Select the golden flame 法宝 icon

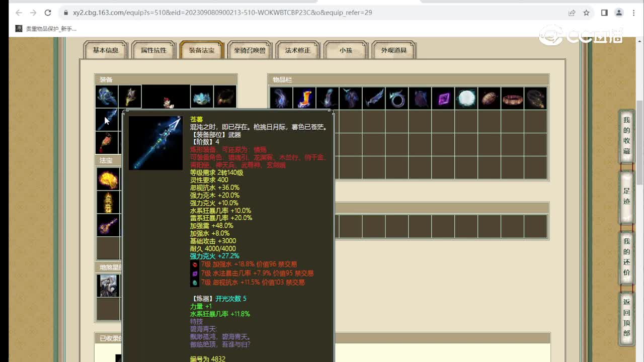108,179
